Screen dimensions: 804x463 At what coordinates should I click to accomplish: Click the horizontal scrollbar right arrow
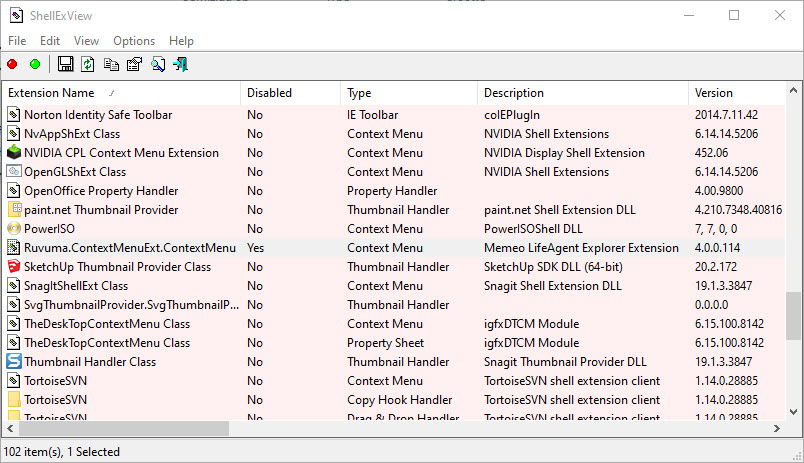[x=777, y=428]
